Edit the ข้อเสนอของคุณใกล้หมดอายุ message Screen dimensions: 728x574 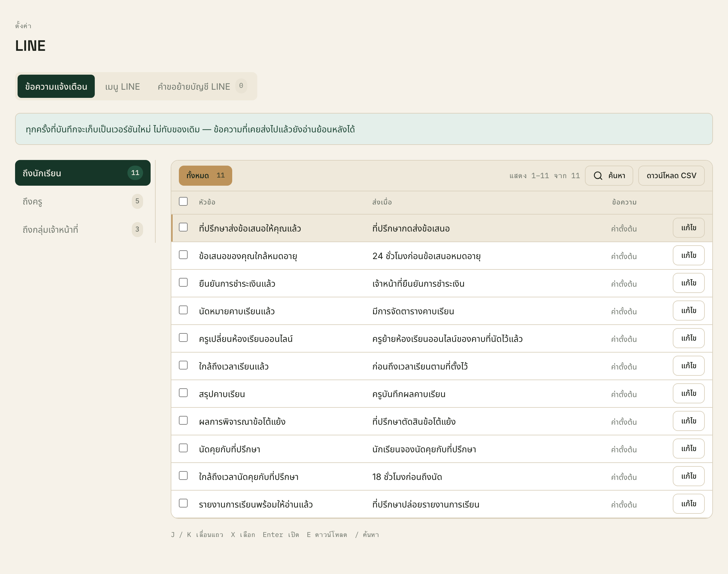pos(689,255)
